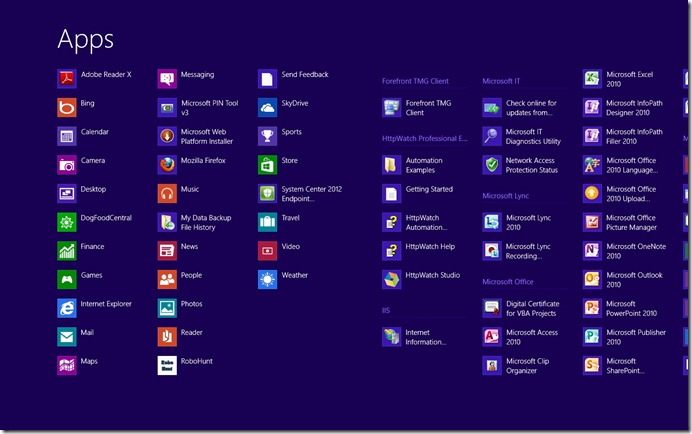The image size is (692, 434).
Task: Launch Microsoft Access 2010 icon
Action: [492, 337]
